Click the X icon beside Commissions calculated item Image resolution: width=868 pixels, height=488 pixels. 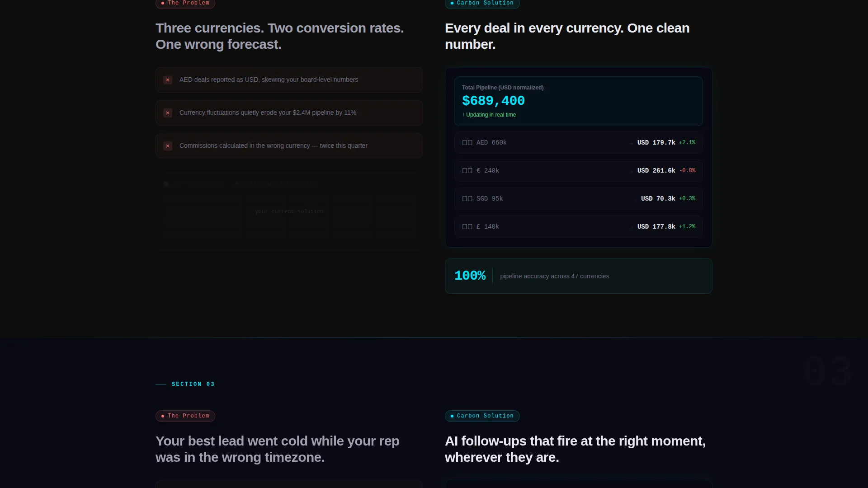(168, 146)
